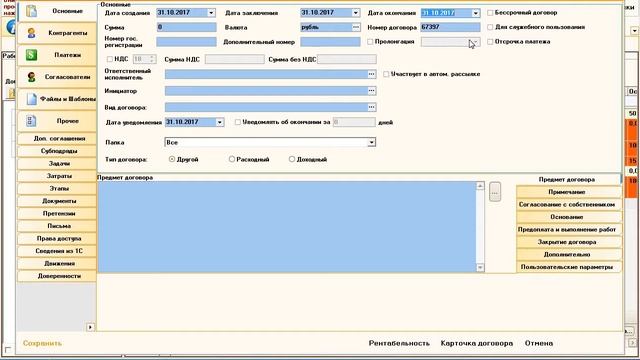
Task: Select Другой contract type radio
Action: pos(172,159)
